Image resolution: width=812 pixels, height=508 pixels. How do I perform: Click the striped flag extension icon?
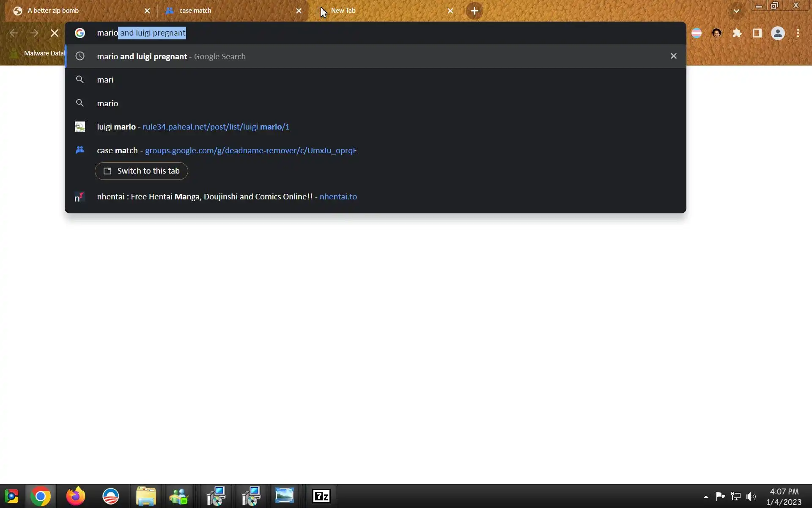click(697, 33)
